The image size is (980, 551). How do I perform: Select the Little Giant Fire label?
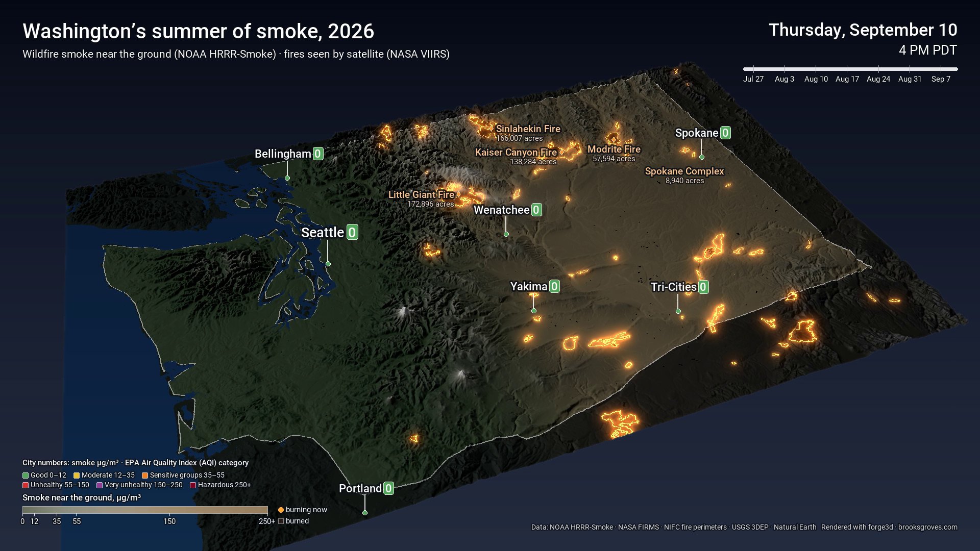click(x=421, y=195)
